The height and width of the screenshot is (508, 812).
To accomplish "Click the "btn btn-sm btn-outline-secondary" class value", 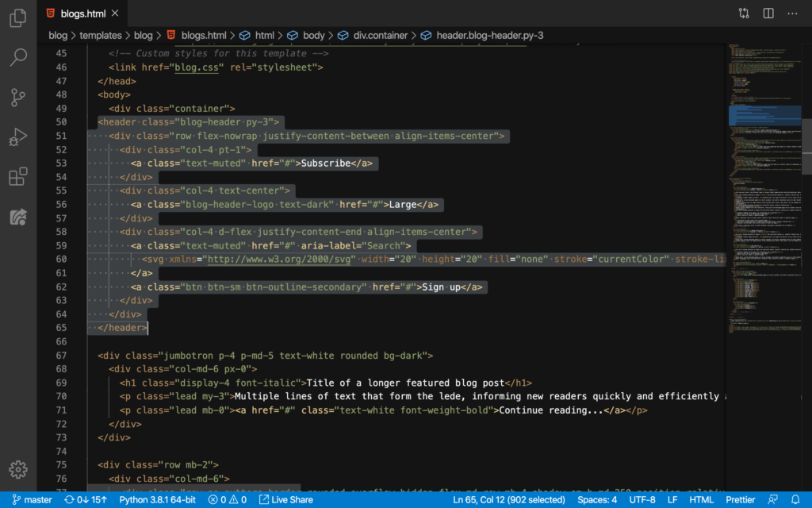I will 274,287.
